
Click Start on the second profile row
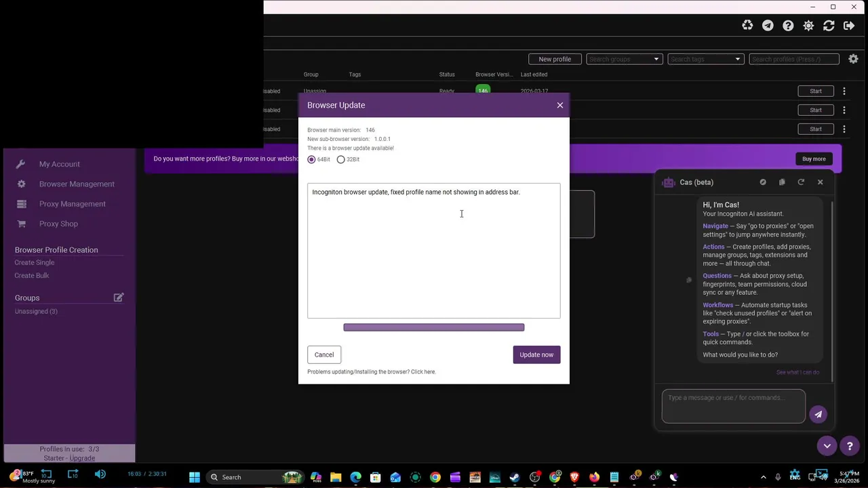click(816, 110)
